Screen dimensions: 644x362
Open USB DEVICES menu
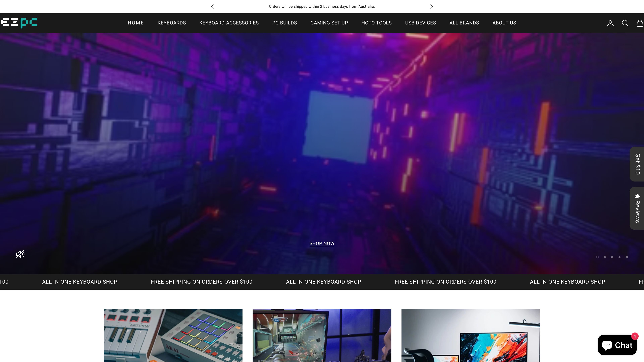tap(420, 23)
